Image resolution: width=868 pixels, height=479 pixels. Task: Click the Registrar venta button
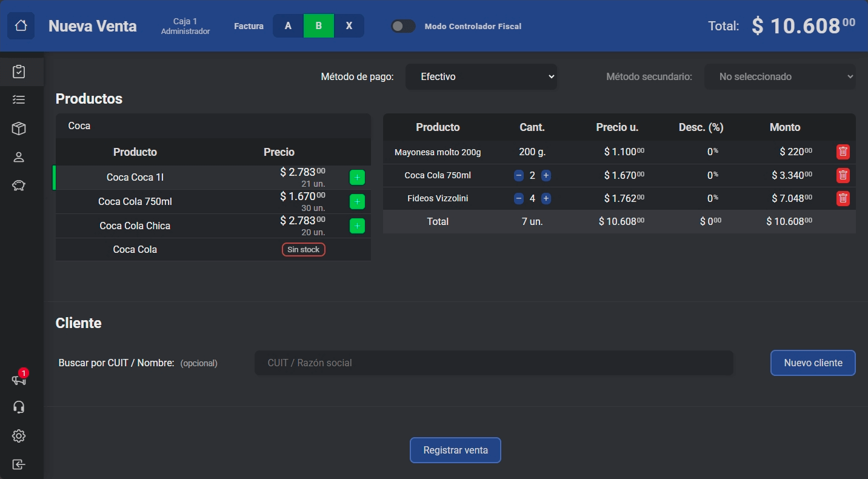click(455, 451)
